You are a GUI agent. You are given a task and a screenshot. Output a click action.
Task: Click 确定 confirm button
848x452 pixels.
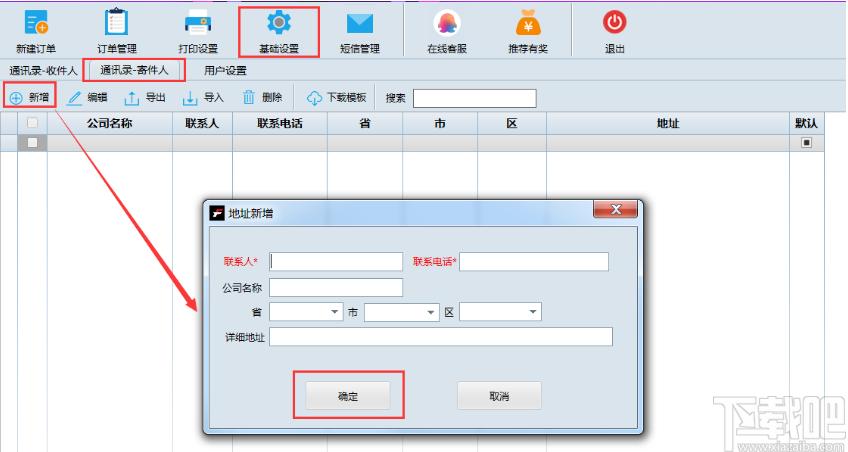tap(348, 396)
